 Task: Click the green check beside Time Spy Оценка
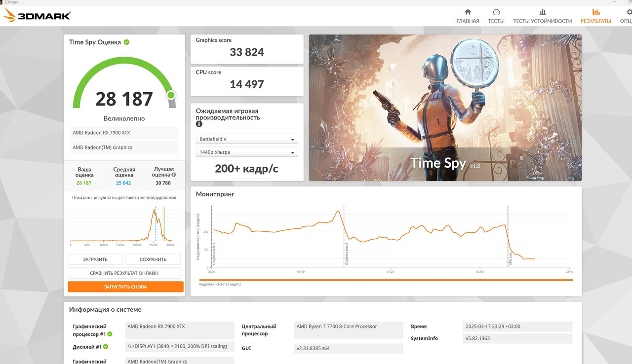(x=126, y=42)
